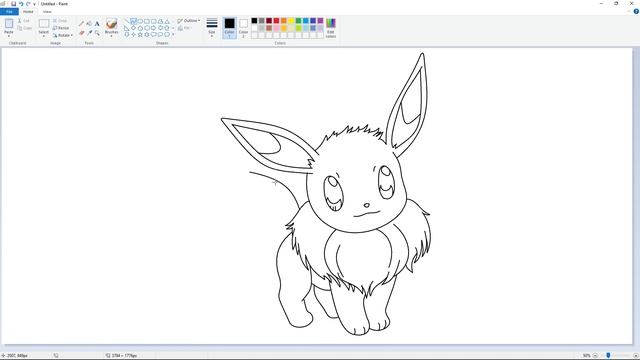Pick the yellow palette color
Image resolution: width=640 pixels, height=360 pixels.
[291, 20]
